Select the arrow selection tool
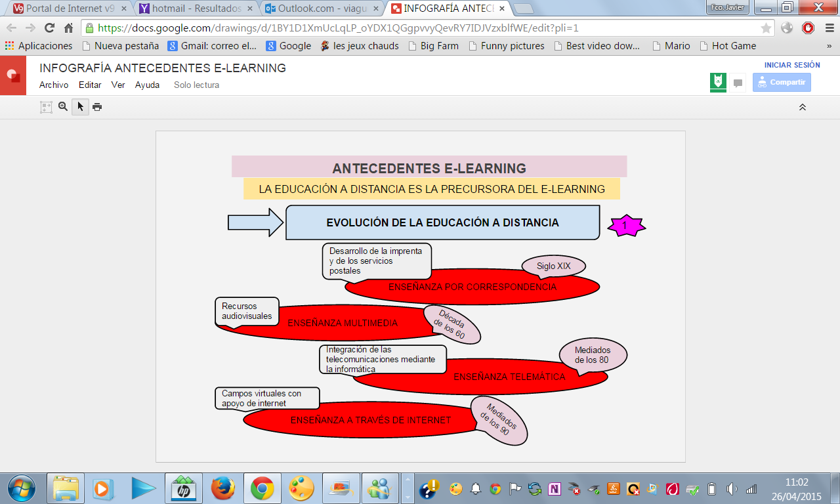 (x=79, y=106)
